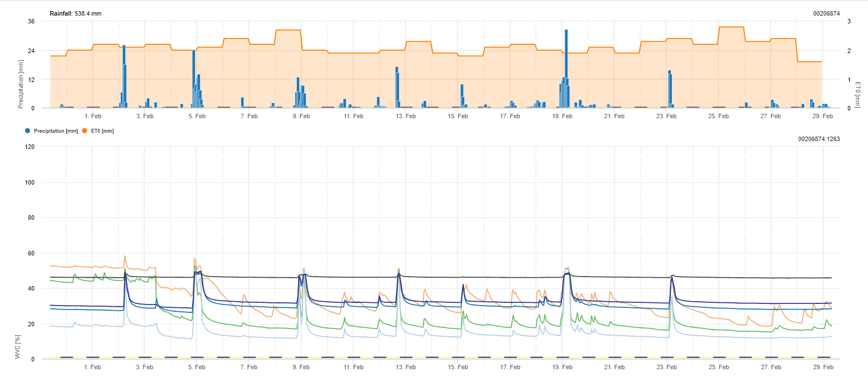This screenshot has width=868, height=377.
Task: Click the orange ET0 legend dot
Action: click(x=85, y=130)
